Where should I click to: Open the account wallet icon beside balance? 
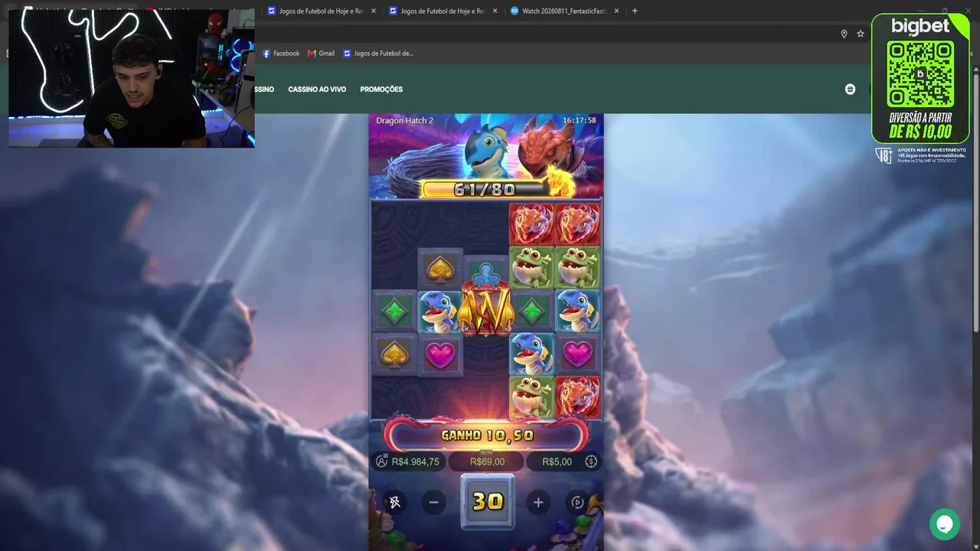pos(381,461)
